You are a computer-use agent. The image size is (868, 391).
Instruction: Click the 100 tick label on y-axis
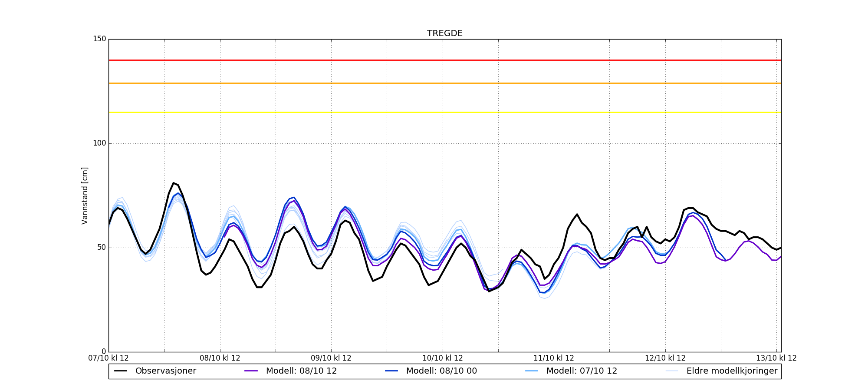click(x=99, y=143)
